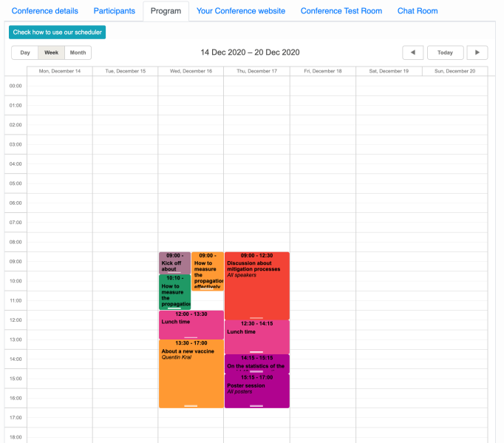Open the Kick off about event
This screenshot has height=443, width=504.
coord(174,263)
